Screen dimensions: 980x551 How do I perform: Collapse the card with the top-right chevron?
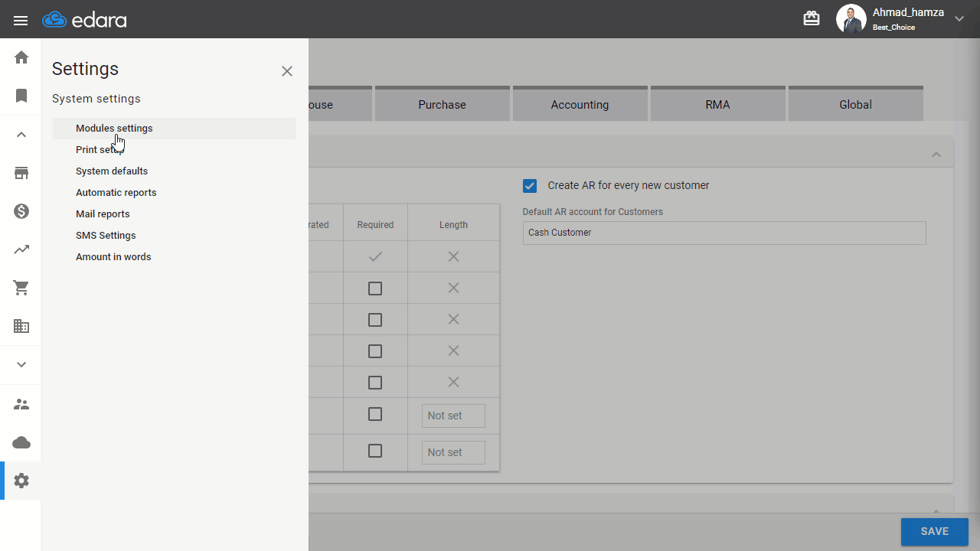point(936,155)
